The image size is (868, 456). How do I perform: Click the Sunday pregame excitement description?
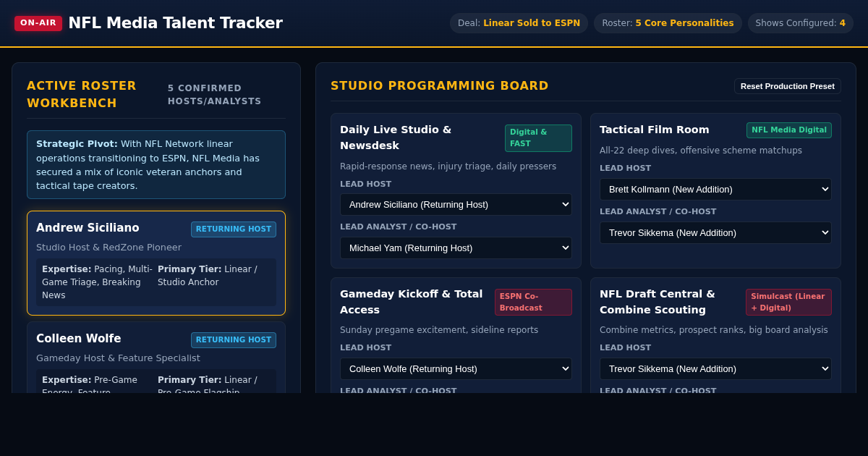[x=439, y=330]
